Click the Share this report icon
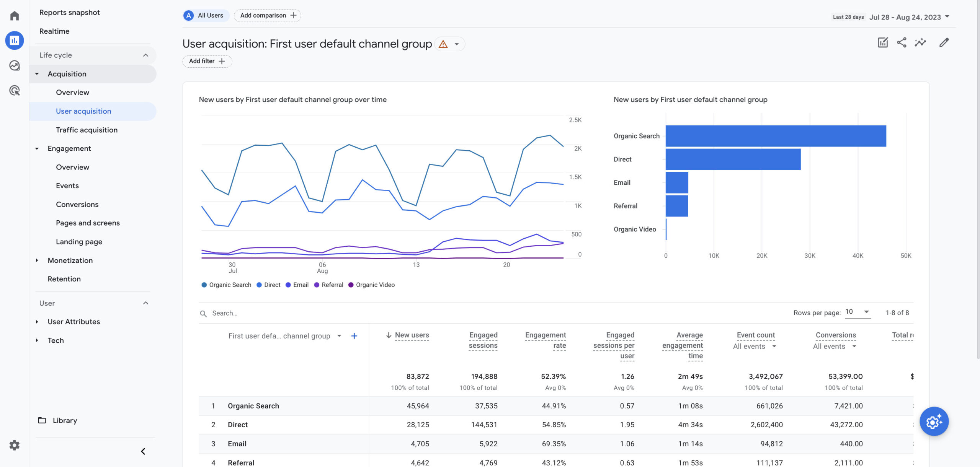The height and width of the screenshot is (467, 980). pos(902,42)
